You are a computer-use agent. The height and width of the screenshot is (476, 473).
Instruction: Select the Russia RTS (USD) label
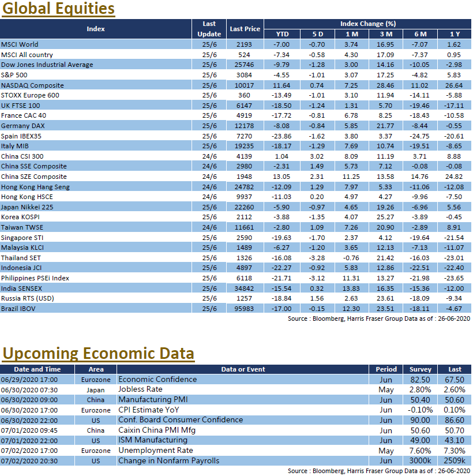tap(27, 298)
